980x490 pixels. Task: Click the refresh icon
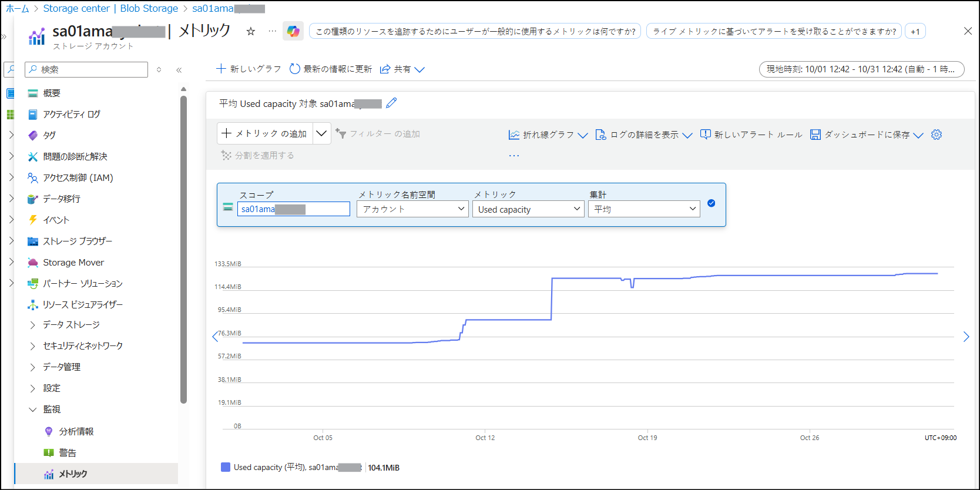tap(295, 69)
